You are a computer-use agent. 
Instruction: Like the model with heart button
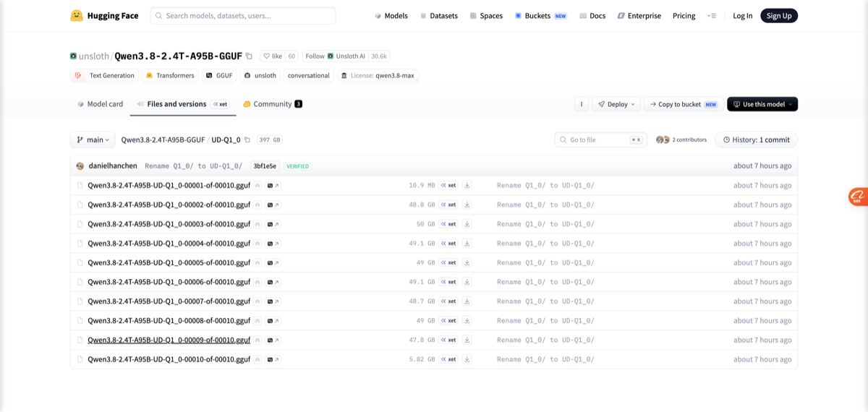pyautogui.click(x=273, y=56)
